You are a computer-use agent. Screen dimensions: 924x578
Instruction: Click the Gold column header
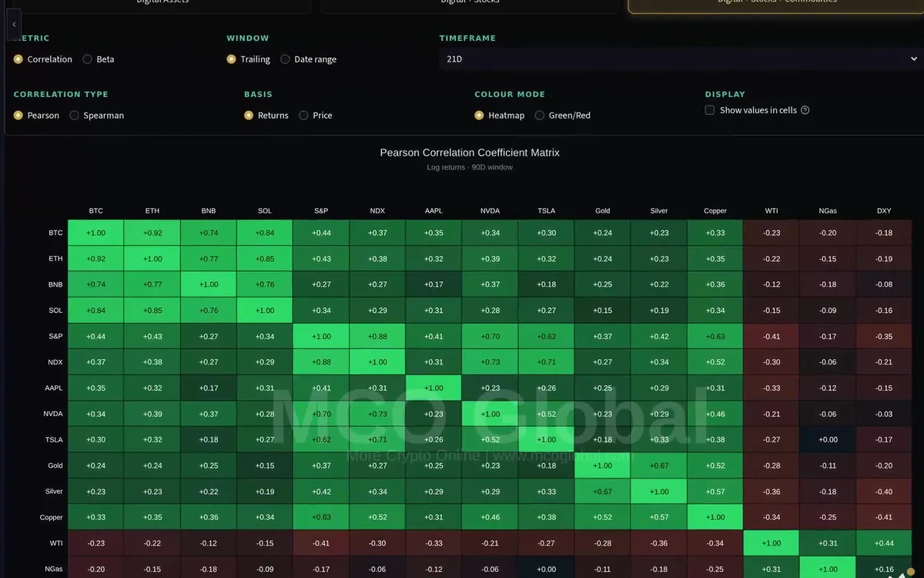click(603, 210)
